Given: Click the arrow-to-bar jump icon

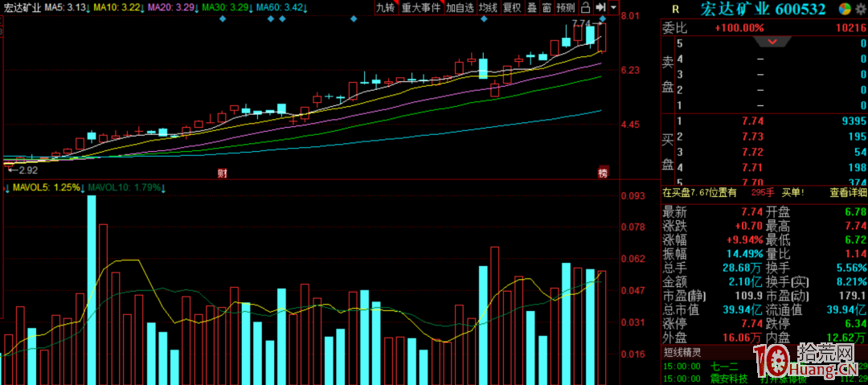Looking at the screenshot, I should (600, 8).
